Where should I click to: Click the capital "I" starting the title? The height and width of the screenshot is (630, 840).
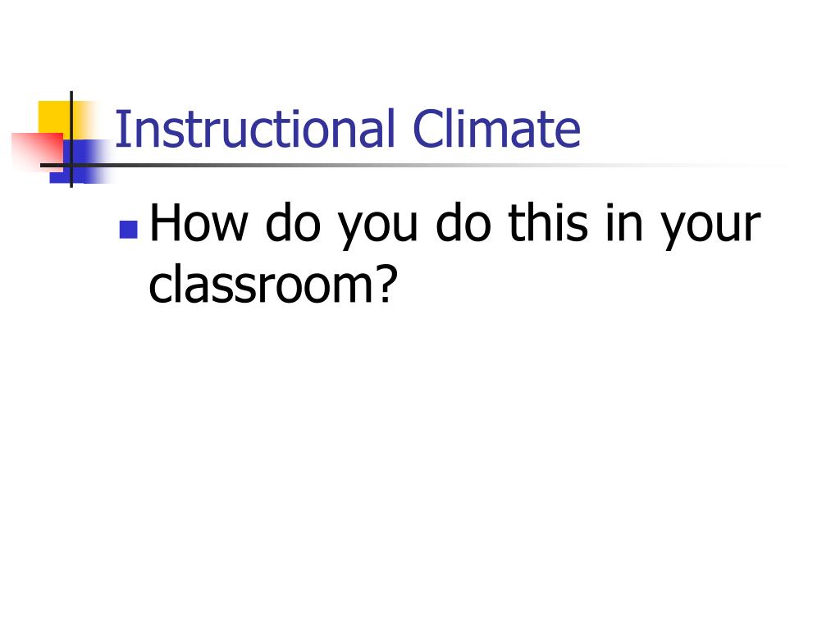tap(119, 129)
